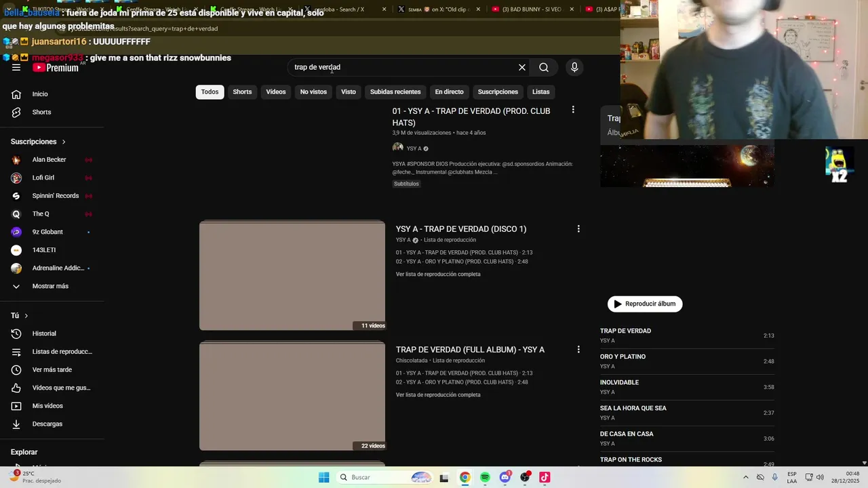The height and width of the screenshot is (488, 868).
Task: Click 'Ver lista de reproducción completa' under DISCO 1
Action: pos(438,274)
